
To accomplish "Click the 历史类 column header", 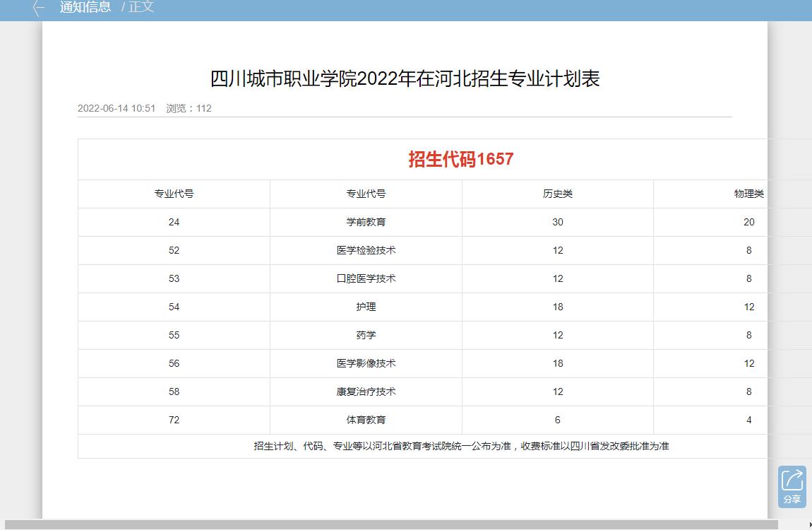I will (x=558, y=194).
